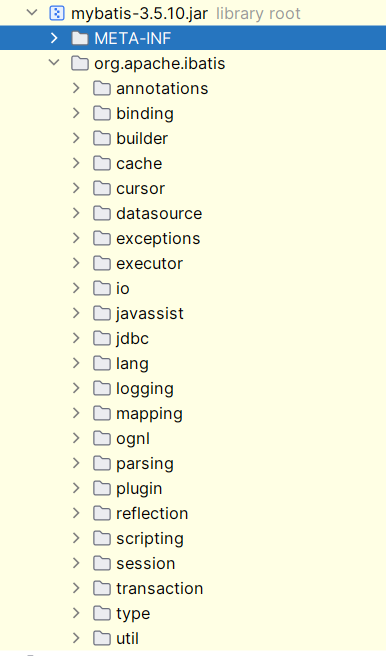Expand the executor package arrow

76,263
